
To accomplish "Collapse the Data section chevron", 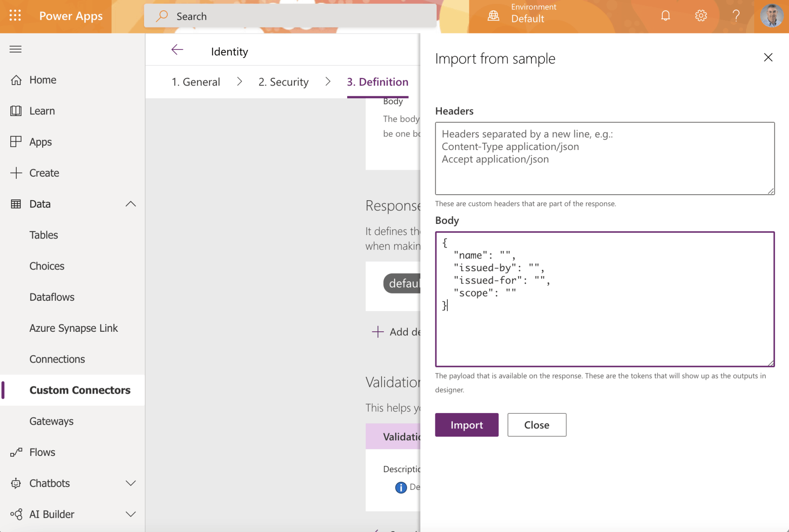I will coord(131,204).
